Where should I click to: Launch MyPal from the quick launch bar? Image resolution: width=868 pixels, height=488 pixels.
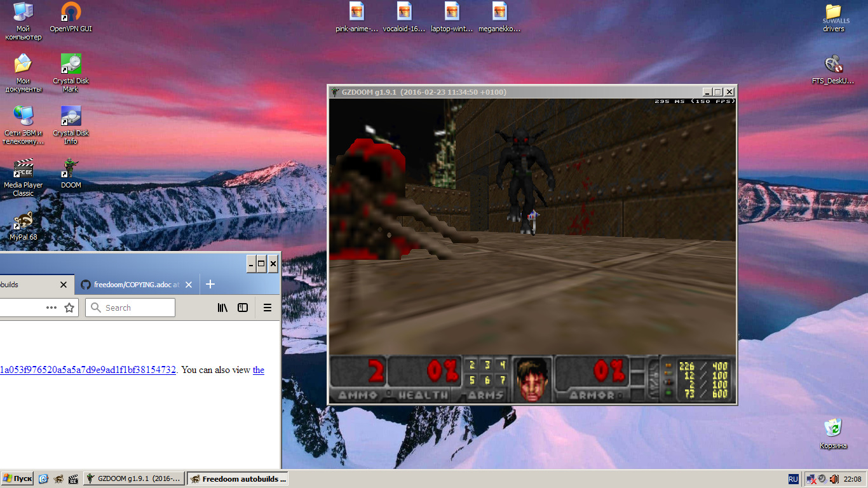point(58,478)
